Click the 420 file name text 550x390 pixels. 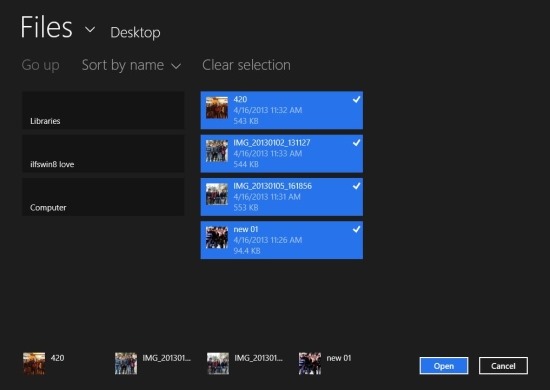point(240,100)
